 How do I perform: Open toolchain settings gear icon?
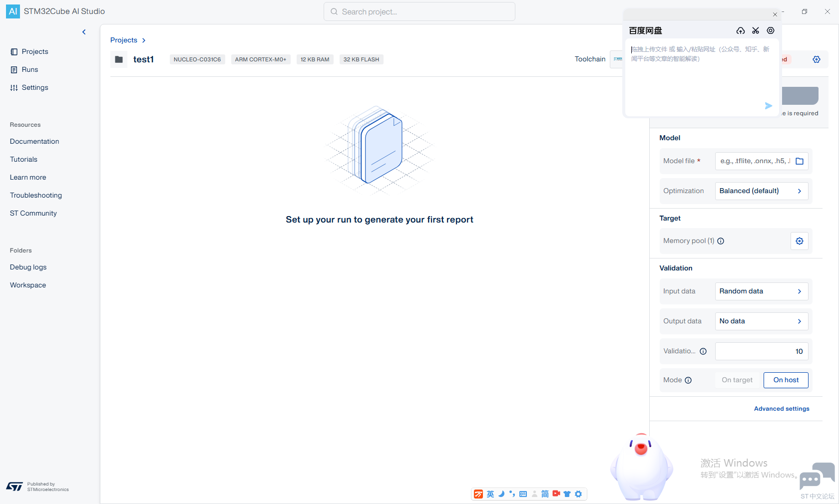click(x=817, y=59)
